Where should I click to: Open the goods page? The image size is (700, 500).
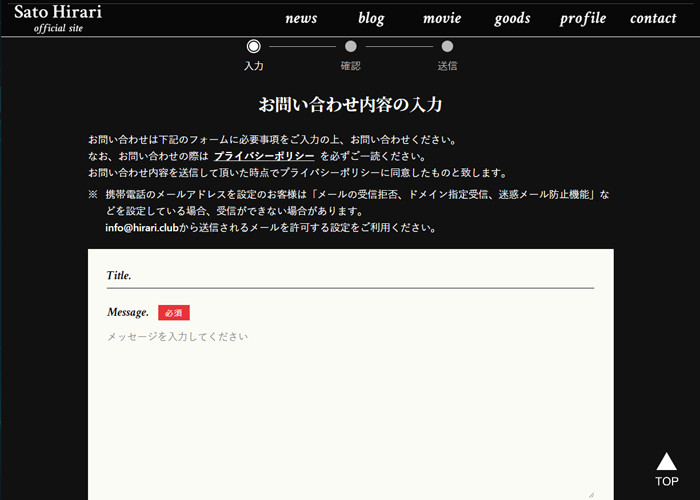(x=512, y=18)
